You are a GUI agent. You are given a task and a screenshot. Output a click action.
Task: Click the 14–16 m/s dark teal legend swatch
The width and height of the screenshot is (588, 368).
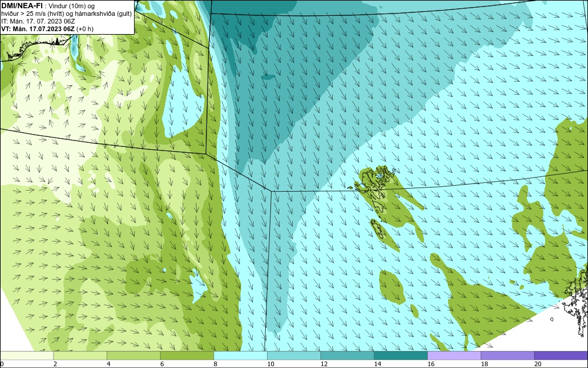401,356
